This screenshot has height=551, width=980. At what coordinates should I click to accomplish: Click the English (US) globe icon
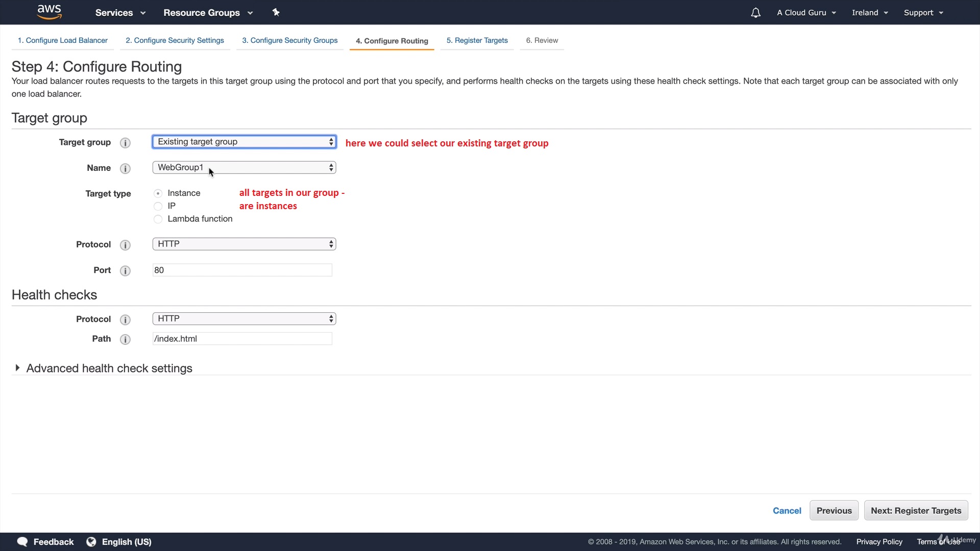click(91, 542)
